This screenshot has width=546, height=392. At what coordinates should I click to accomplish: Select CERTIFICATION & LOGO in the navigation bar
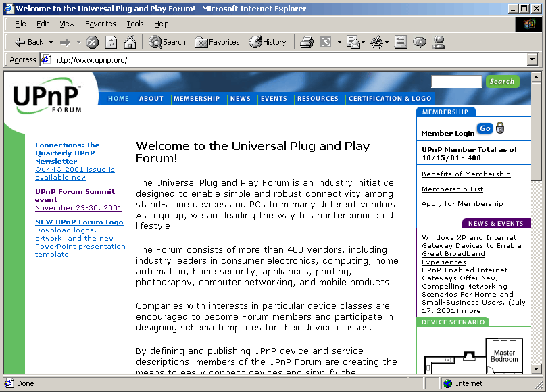(x=390, y=99)
